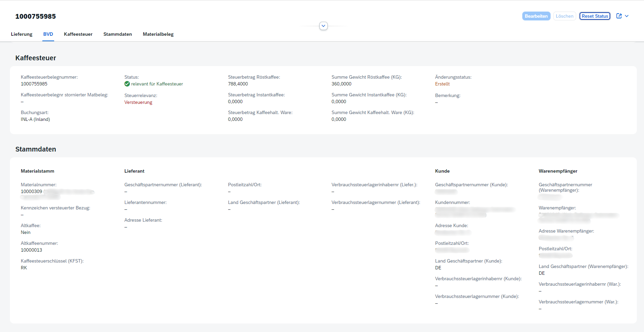Click the Änderungsstatus label

click(453, 77)
